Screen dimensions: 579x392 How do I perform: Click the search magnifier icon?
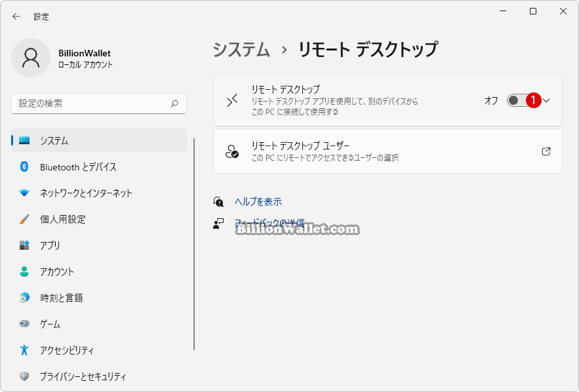coord(174,104)
